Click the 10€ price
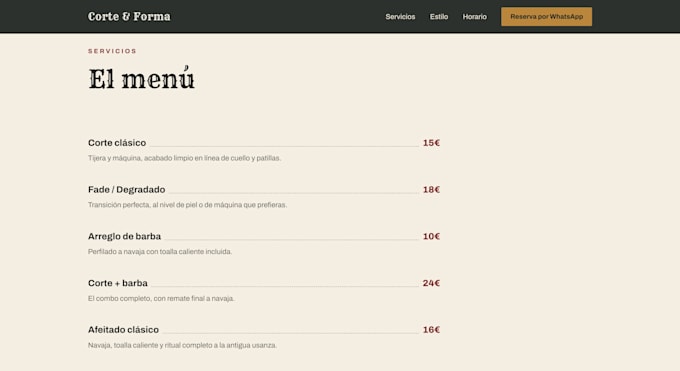Screen dimensions: 680x371 [432, 236]
